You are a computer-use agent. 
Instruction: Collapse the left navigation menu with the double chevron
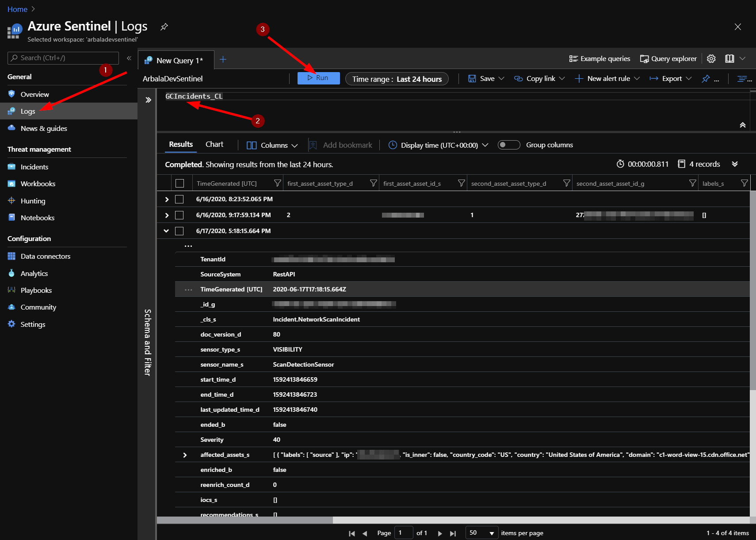click(x=129, y=58)
